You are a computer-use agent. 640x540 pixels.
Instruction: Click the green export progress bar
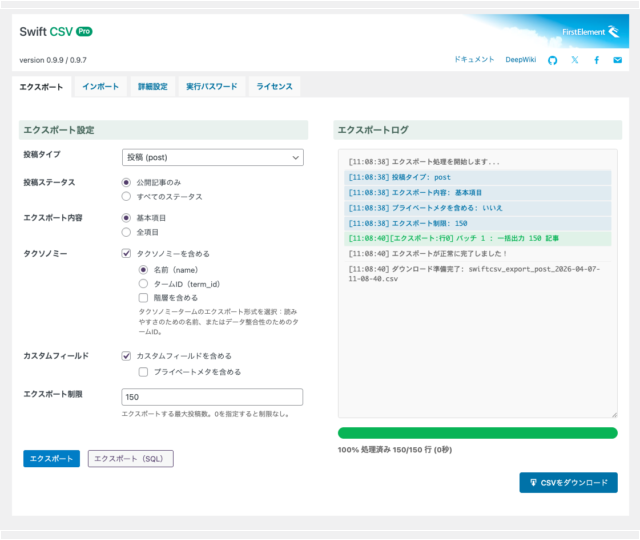click(x=477, y=433)
